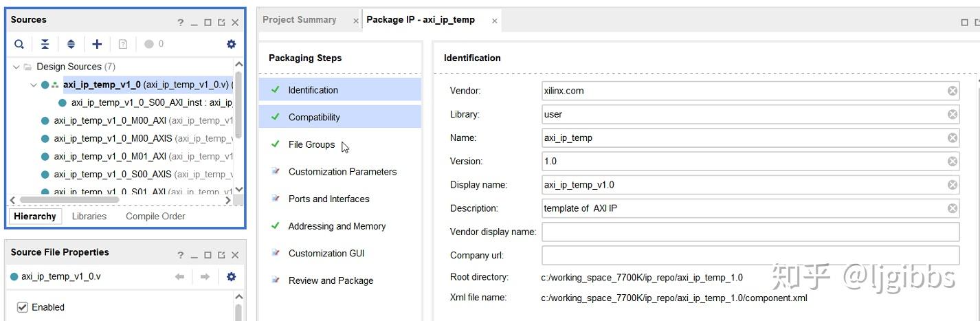Switch to the Libraries tab
This screenshot has width=980, height=321.
[89, 216]
